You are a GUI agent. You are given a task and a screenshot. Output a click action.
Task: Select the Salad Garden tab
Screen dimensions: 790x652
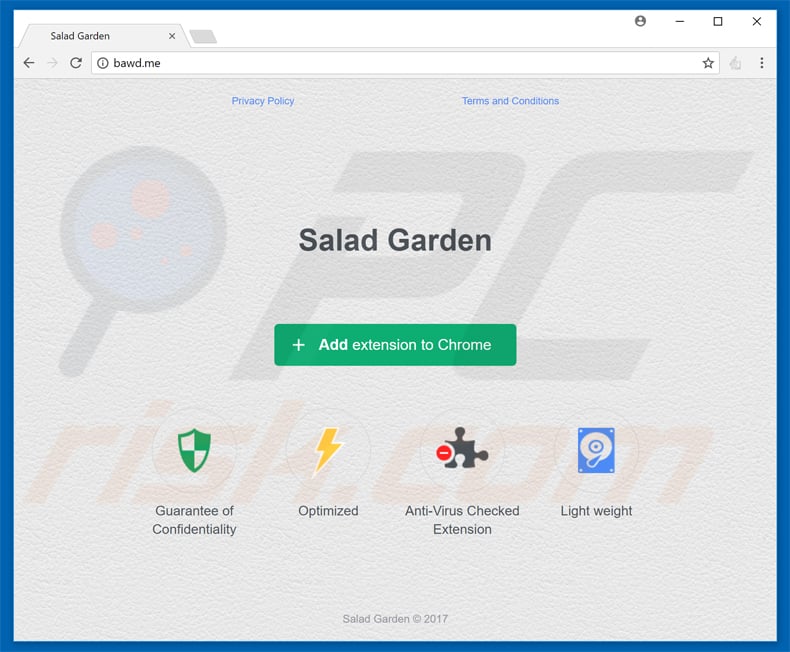point(104,36)
